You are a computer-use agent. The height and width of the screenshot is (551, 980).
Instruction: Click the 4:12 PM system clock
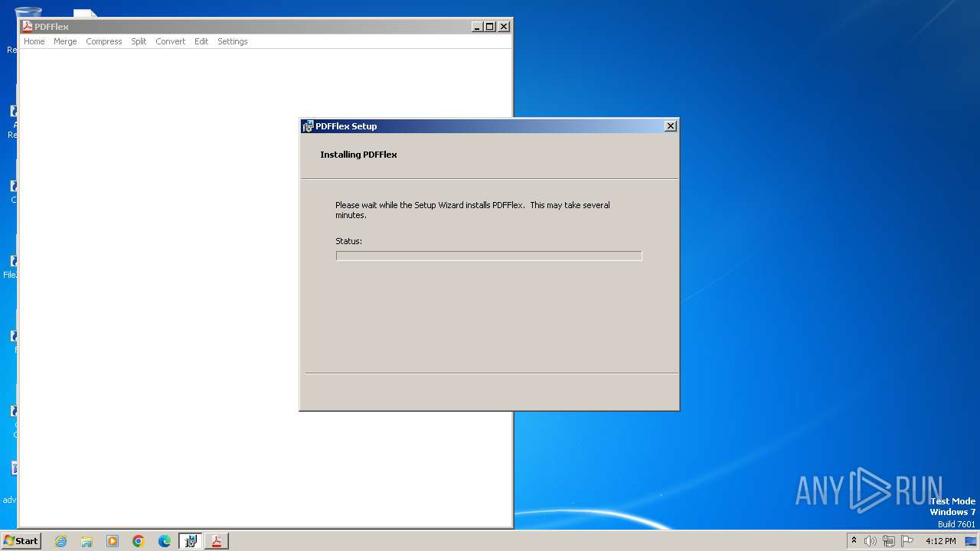point(940,541)
